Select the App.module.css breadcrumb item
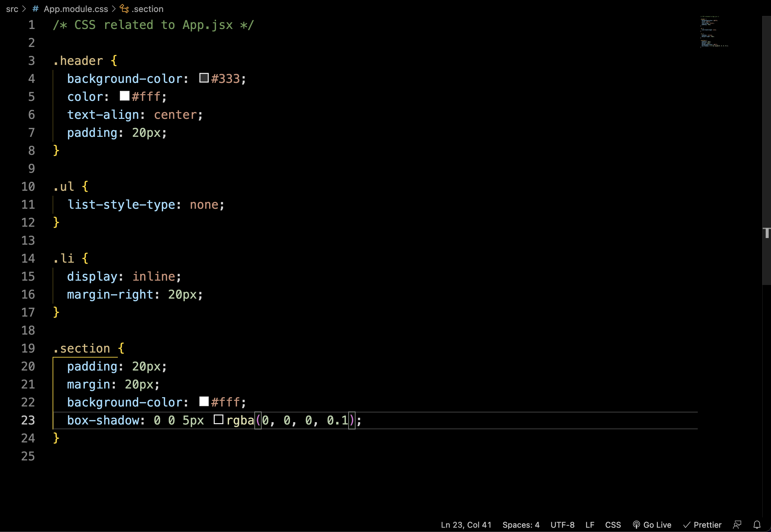Screen dimensions: 771x532 pos(76,9)
